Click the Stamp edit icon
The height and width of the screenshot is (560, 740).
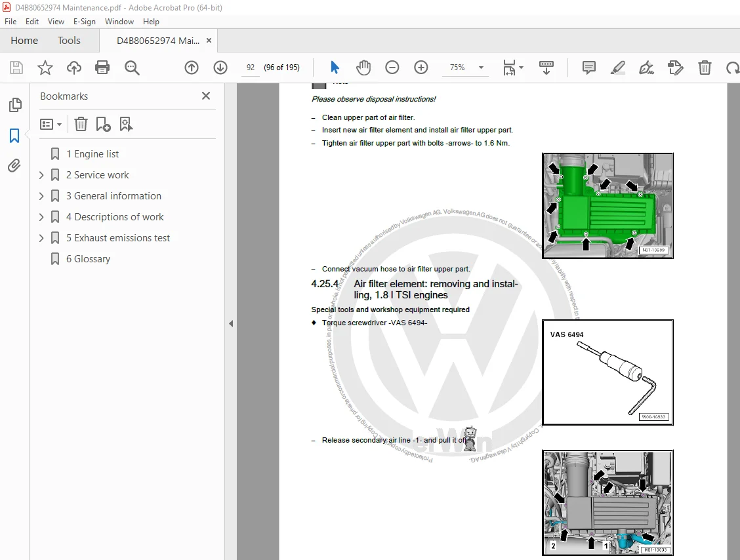tap(675, 68)
